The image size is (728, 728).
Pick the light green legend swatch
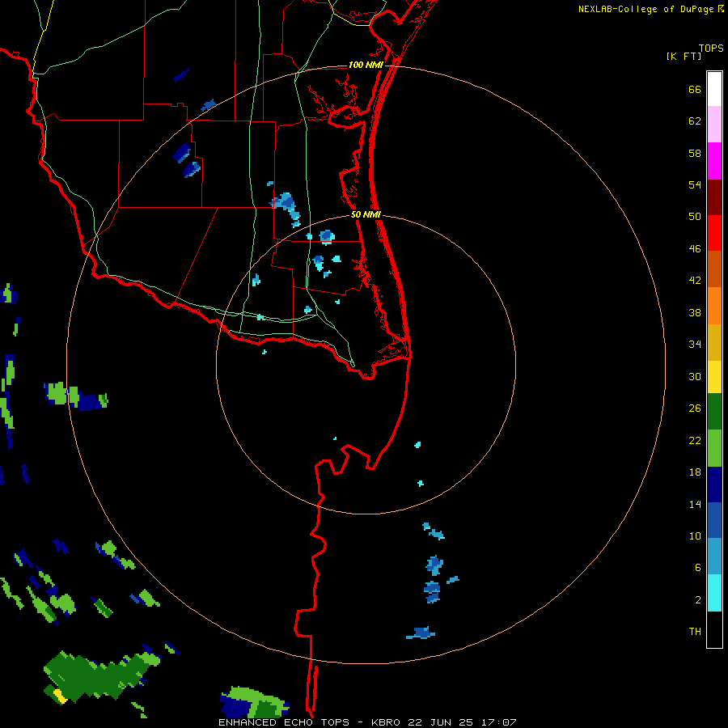714,448
